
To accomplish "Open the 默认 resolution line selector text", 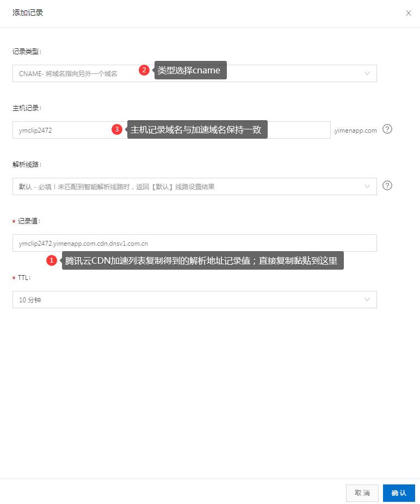I will coord(116,186).
